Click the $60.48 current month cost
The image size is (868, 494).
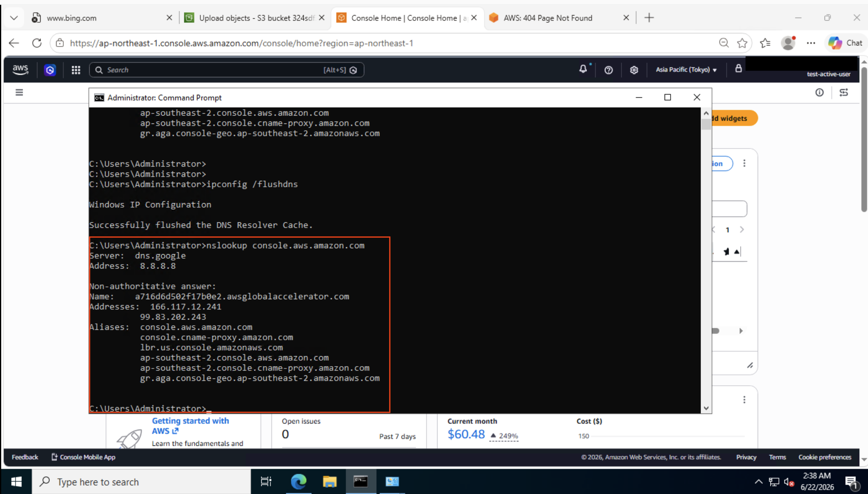[466, 434]
